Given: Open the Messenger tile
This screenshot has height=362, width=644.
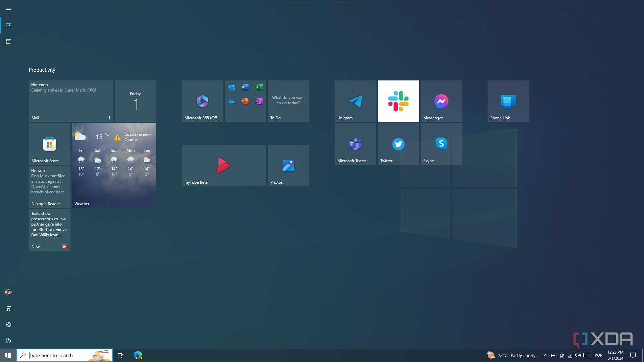Looking at the screenshot, I should tap(441, 101).
